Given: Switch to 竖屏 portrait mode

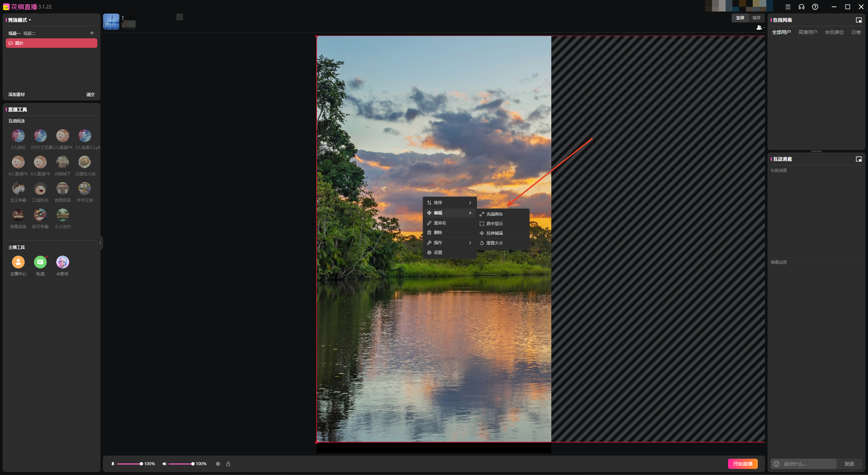Looking at the screenshot, I should pos(740,18).
